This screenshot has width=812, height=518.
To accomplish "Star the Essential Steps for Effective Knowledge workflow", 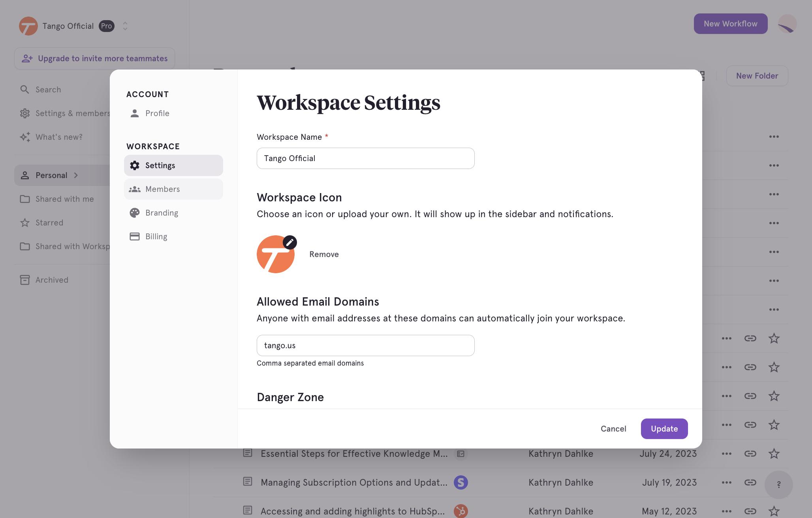I will (774, 454).
